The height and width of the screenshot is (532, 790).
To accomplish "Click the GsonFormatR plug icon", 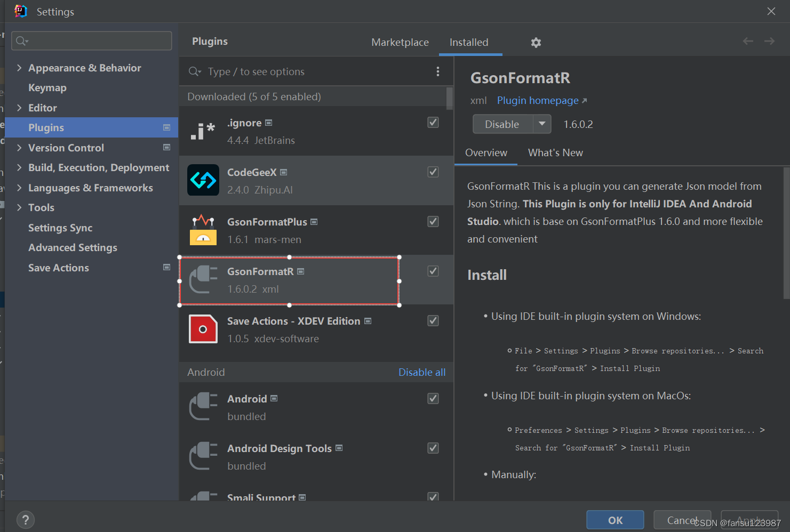I will pos(203,279).
